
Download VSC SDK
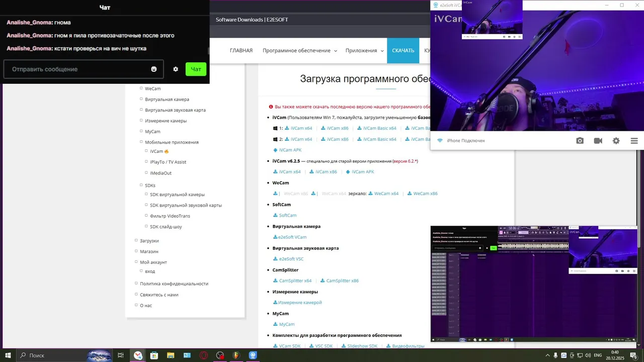(321, 346)
